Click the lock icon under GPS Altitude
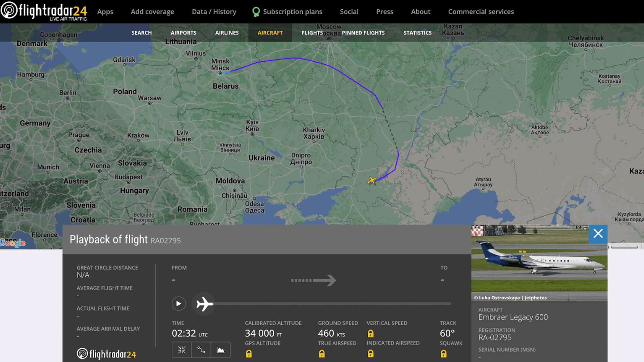Screen dimensions: 644x362 pos(249,354)
